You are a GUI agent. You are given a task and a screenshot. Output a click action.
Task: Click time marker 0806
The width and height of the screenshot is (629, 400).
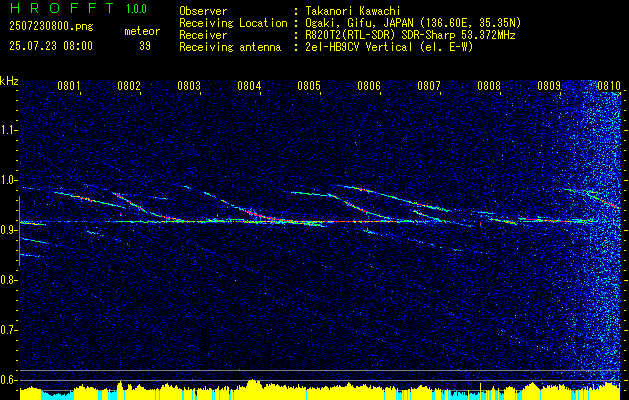coord(369,85)
